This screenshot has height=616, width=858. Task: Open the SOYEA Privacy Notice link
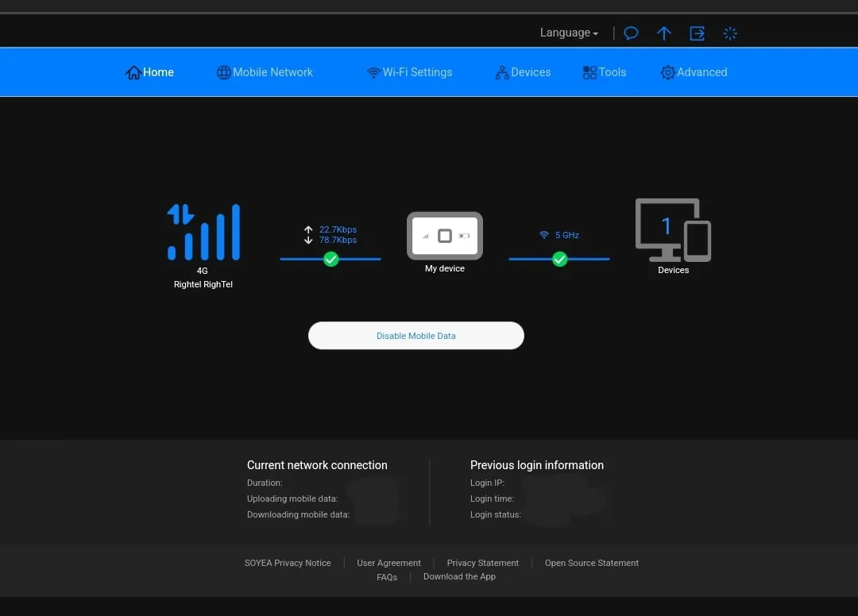[288, 563]
